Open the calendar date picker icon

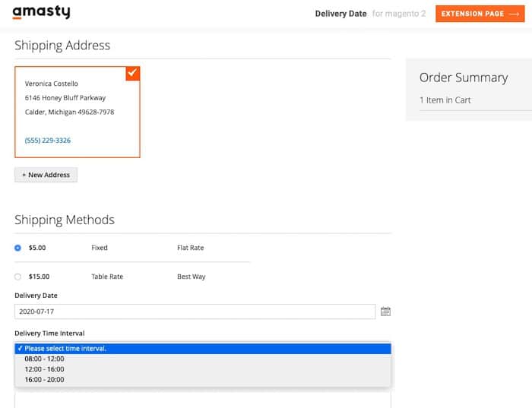coord(385,312)
